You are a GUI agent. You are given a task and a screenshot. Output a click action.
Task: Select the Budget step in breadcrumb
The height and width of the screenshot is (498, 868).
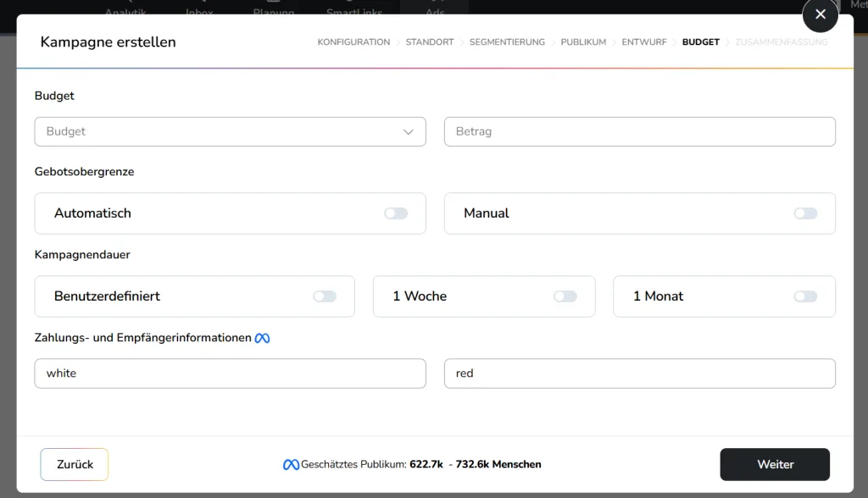pos(700,42)
